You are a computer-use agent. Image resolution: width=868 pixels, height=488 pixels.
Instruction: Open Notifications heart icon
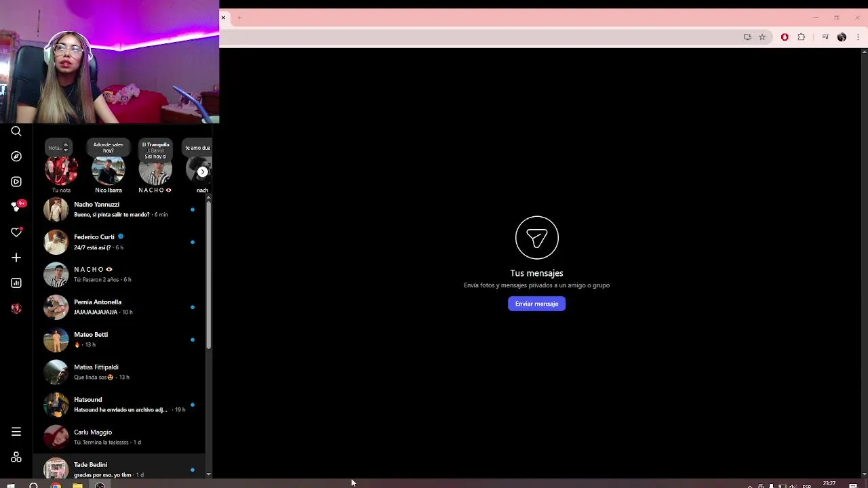point(16,232)
